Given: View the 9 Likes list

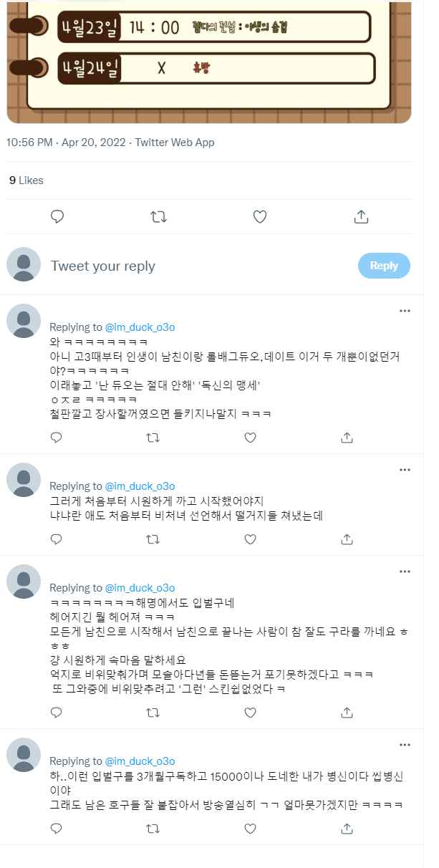Looking at the screenshot, I should point(26,180).
